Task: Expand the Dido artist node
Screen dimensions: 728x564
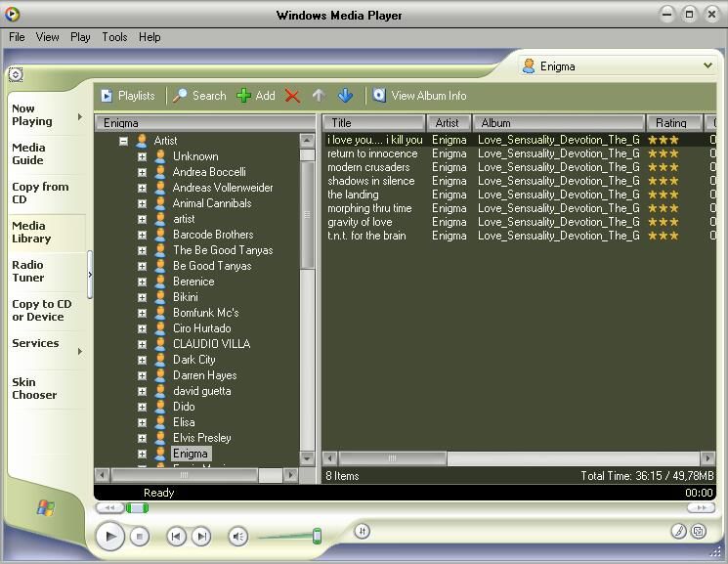Action: coord(142,407)
